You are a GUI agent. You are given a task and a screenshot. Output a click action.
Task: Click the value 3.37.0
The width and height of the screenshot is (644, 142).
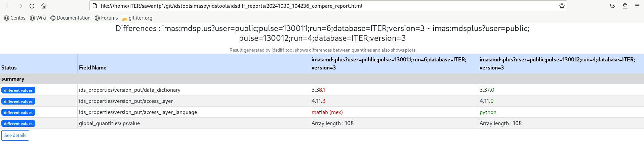pyautogui.click(x=487, y=90)
